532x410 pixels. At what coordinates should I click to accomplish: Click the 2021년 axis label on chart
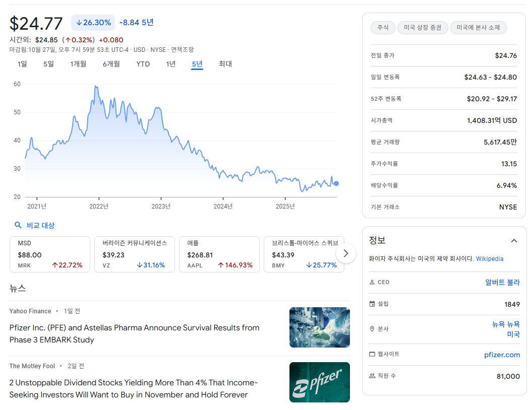click(37, 207)
